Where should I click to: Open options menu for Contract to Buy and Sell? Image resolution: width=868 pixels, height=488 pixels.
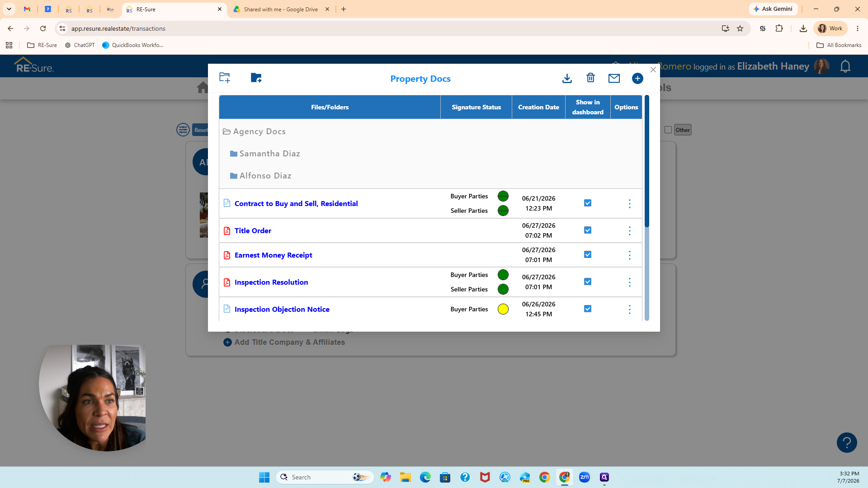click(x=629, y=204)
